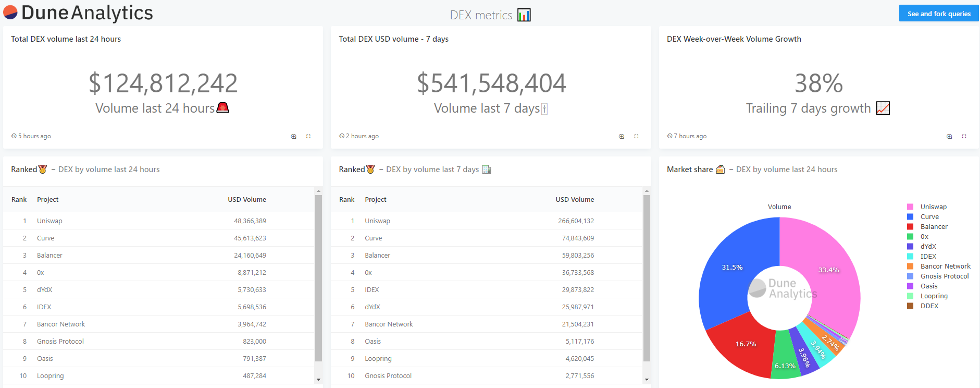
Task: Open query icon on 24 hours volume card
Action: pyautogui.click(x=293, y=137)
